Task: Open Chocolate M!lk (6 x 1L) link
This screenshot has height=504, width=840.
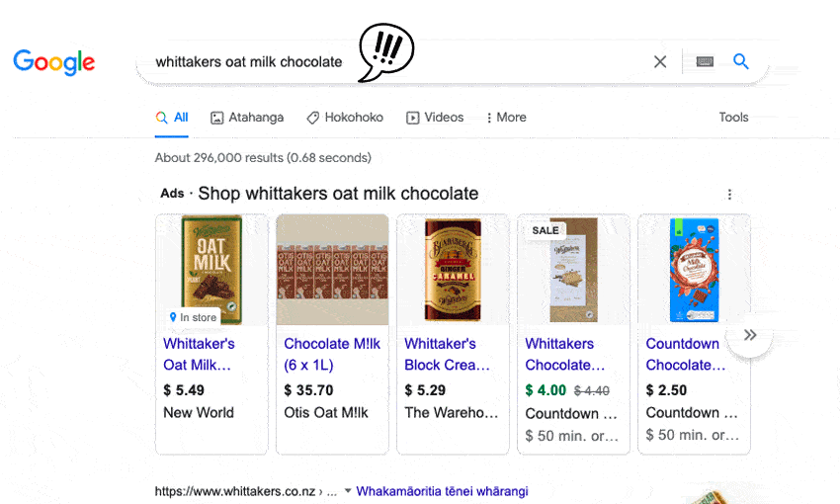Action: tap(332, 354)
